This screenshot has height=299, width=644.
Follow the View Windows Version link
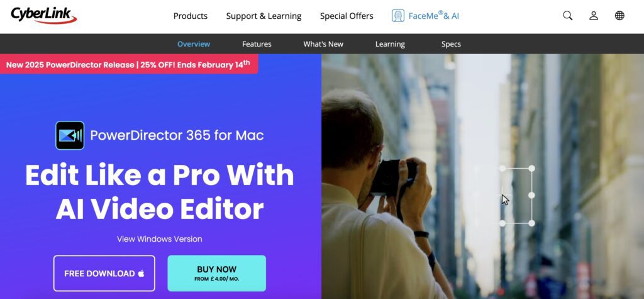pos(159,239)
